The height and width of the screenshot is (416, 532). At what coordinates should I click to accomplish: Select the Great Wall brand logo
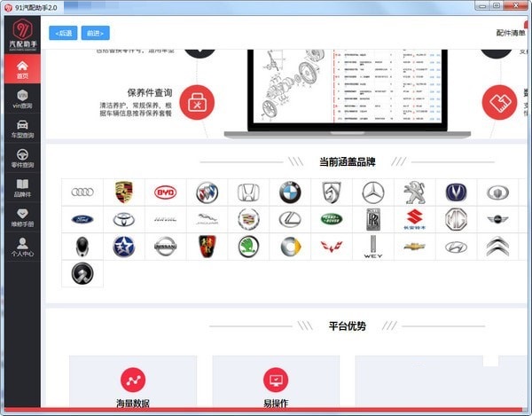point(497,192)
